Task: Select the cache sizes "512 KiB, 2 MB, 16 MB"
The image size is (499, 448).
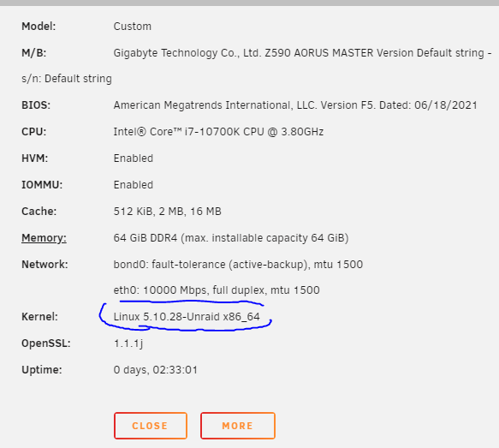Action: tap(168, 211)
